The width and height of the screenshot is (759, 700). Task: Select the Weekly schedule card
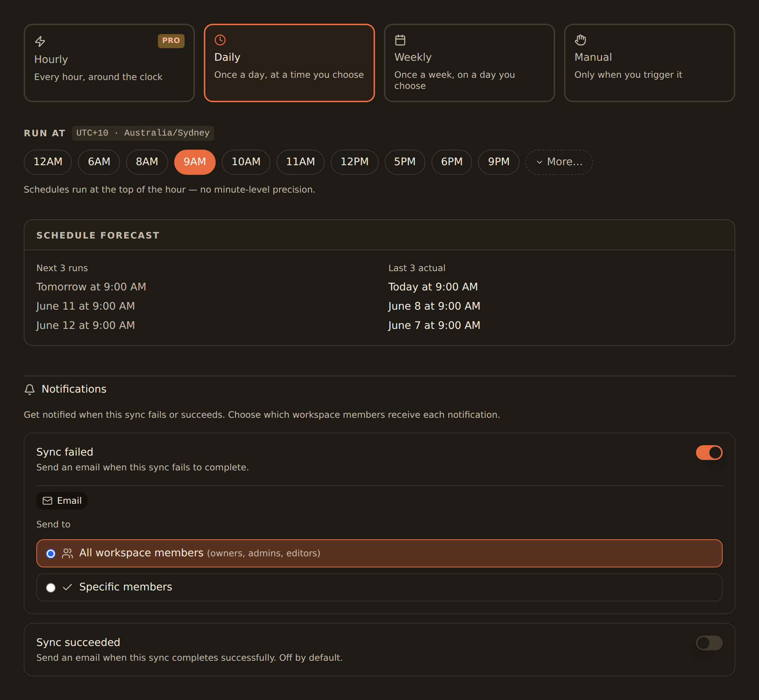(469, 63)
